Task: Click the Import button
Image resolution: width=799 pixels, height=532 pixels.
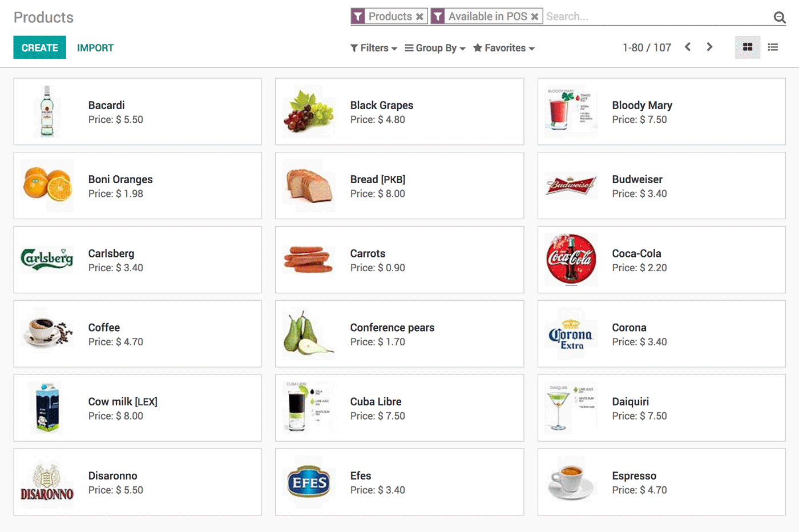Action: click(95, 48)
